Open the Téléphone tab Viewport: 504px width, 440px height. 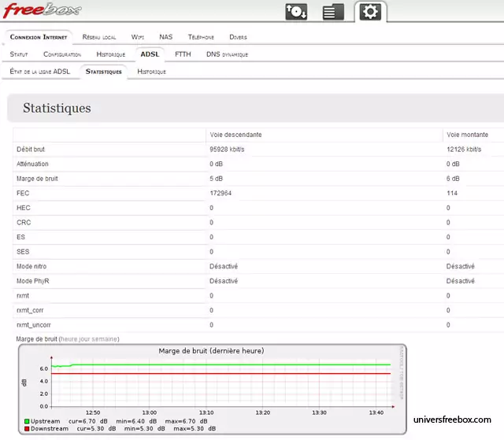pos(201,37)
